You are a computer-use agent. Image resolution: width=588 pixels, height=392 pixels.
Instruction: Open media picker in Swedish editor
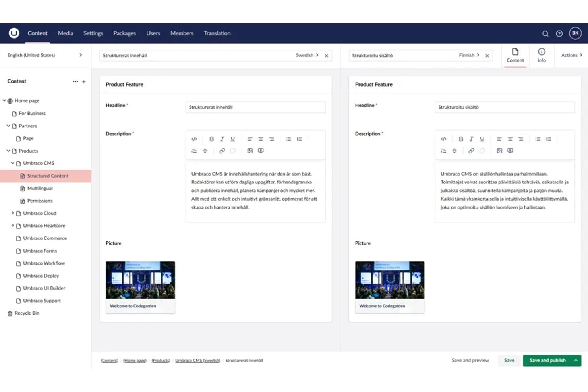250,151
